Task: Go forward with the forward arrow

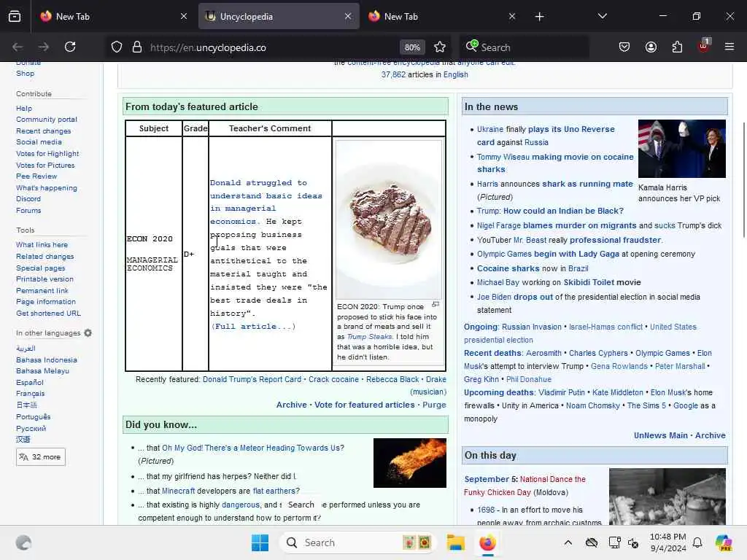Action: [43, 47]
